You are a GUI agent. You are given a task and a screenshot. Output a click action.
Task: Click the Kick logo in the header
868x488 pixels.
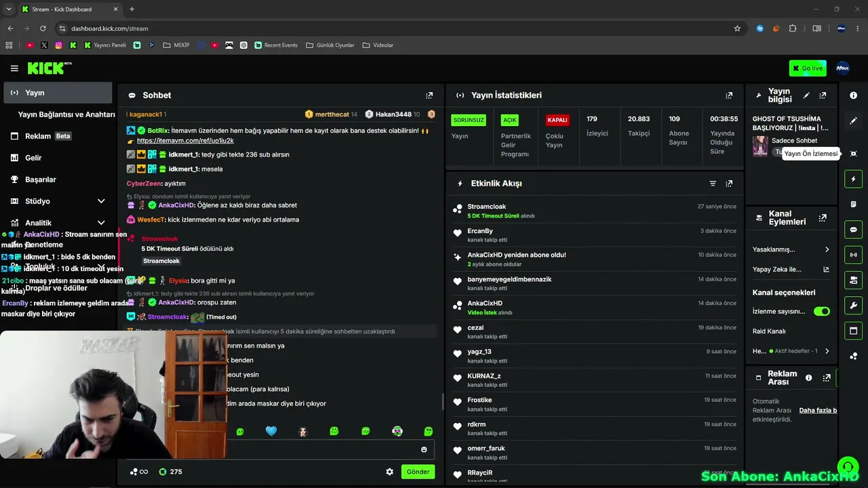point(49,68)
